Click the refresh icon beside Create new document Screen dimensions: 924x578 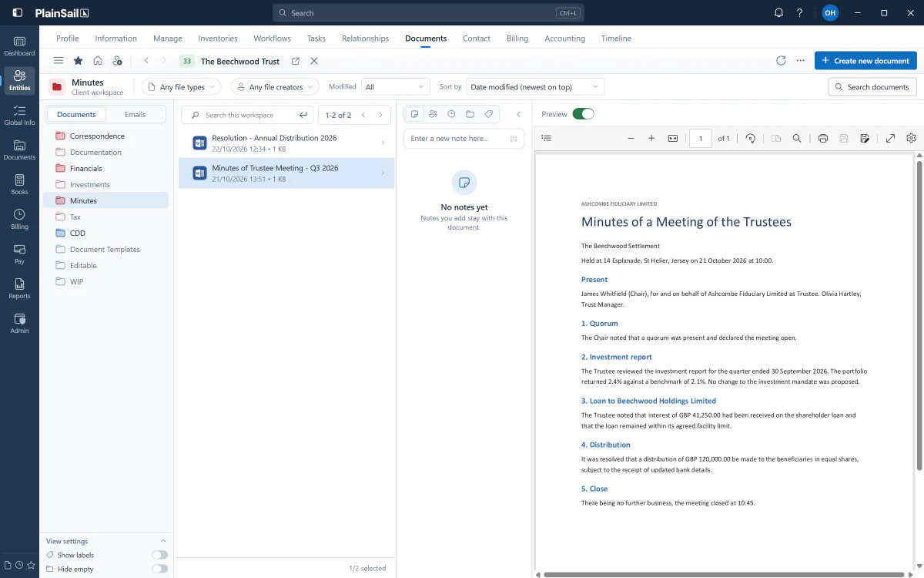click(x=781, y=61)
